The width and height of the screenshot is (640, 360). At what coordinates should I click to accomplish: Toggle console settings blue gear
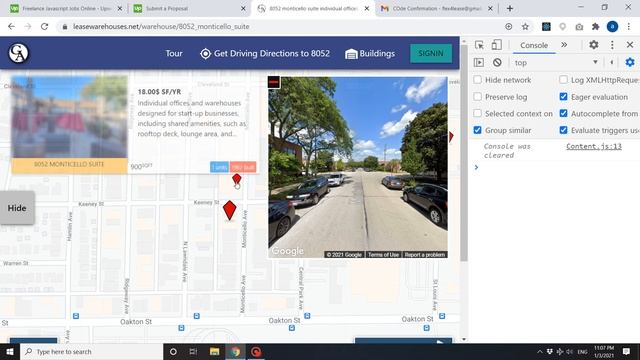click(x=630, y=62)
